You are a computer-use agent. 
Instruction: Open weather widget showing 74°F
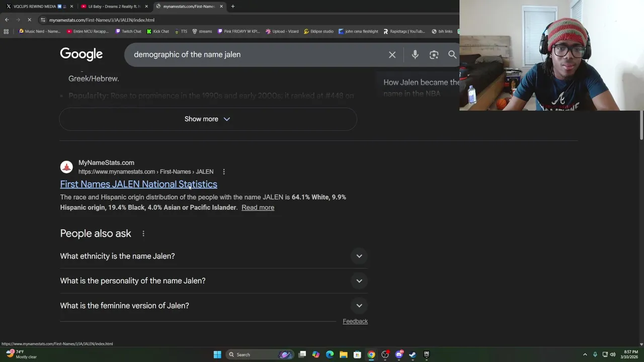(21, 354)
